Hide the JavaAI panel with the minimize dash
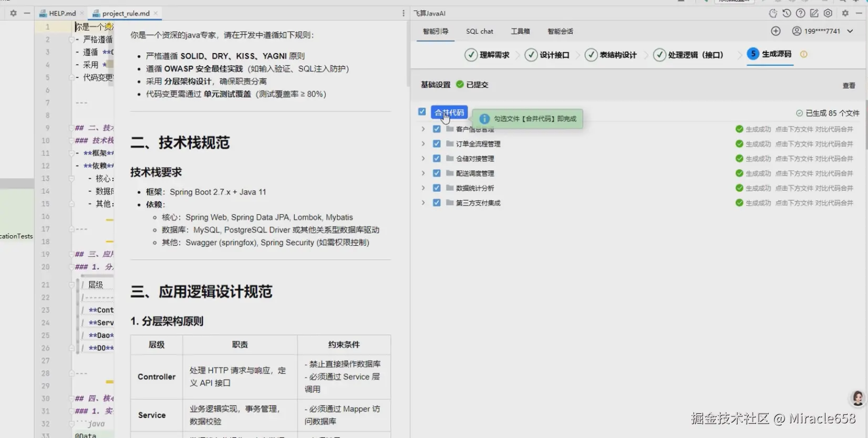The width and height of the screenshot is (868, 438). click(x=859, y=13)
